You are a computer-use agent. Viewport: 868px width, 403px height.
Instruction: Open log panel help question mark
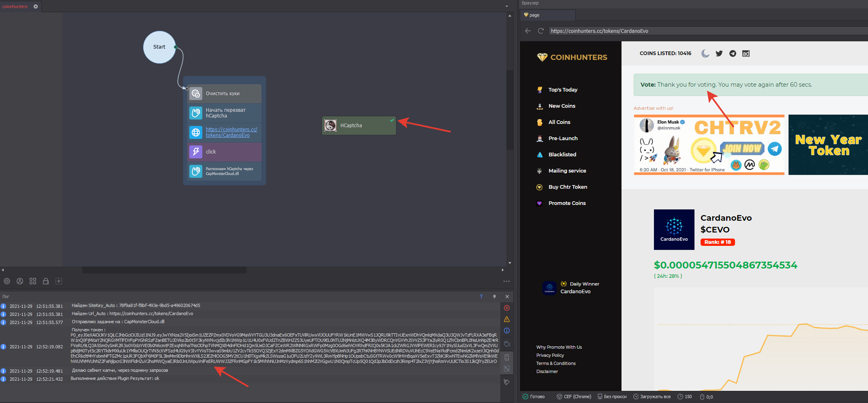click(x=481, y=296)
